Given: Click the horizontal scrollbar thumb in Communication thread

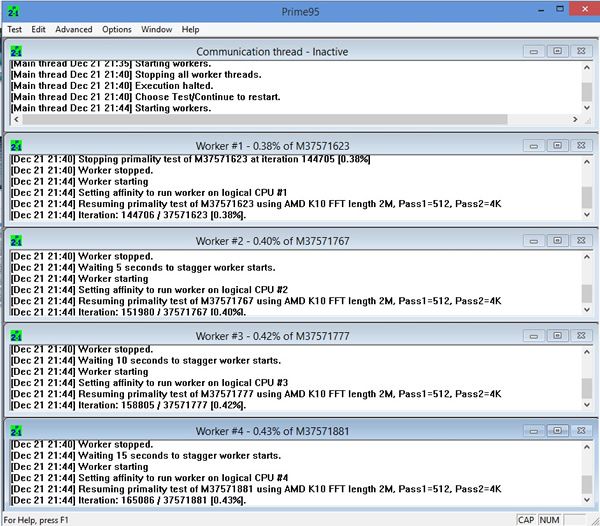Looking at the screenshot, I should 265,119.
